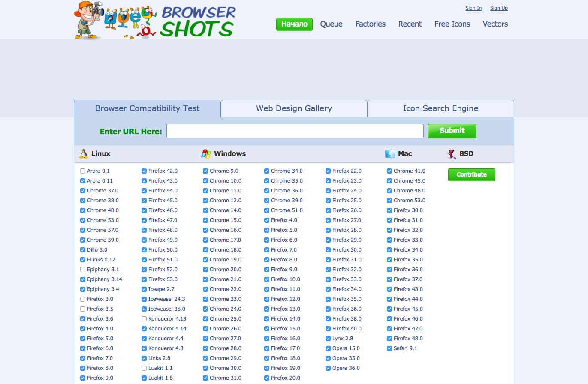This screenshot has width=588, height=384.
Task: Uncheck Firefox 53.0 on Linux
Action: coord(144,279)
